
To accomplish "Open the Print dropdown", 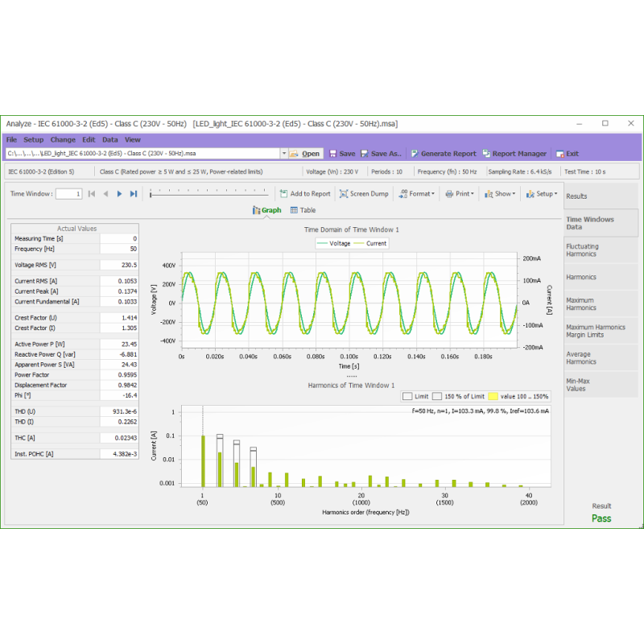I will [x=459, y=194].
